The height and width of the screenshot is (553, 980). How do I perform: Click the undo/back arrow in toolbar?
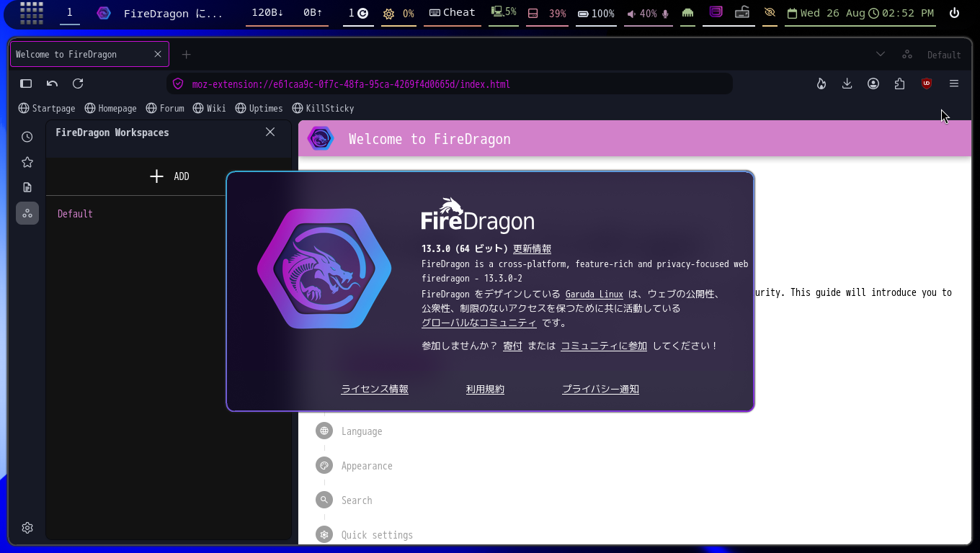coord(52,84)
